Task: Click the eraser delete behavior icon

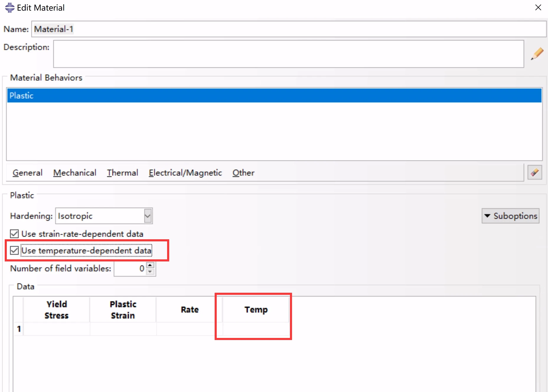Action: coord(534,173)
